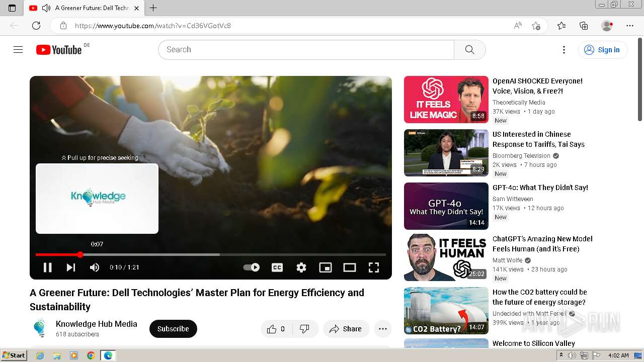Open Theoretically Media channel link

click(x=519, y=103)
